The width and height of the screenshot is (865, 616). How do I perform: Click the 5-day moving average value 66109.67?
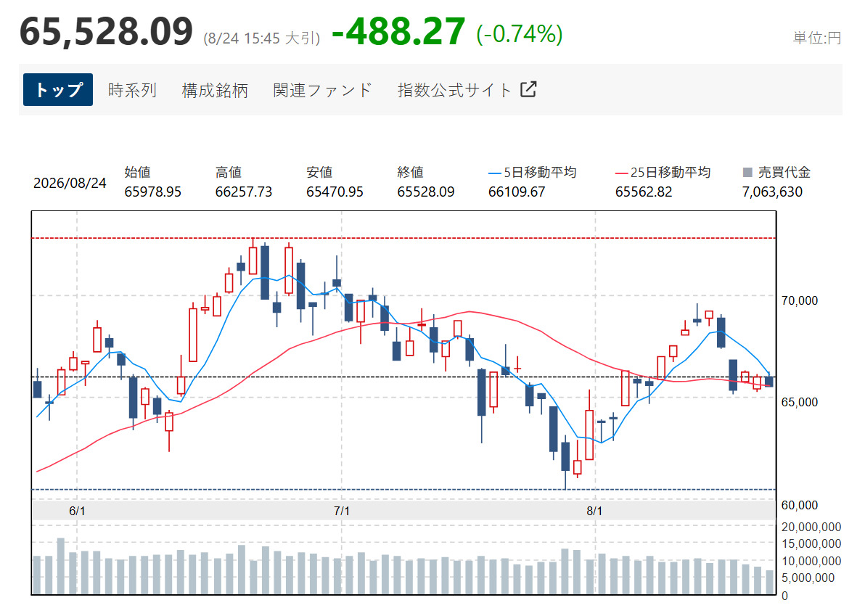tap(517, 192)
